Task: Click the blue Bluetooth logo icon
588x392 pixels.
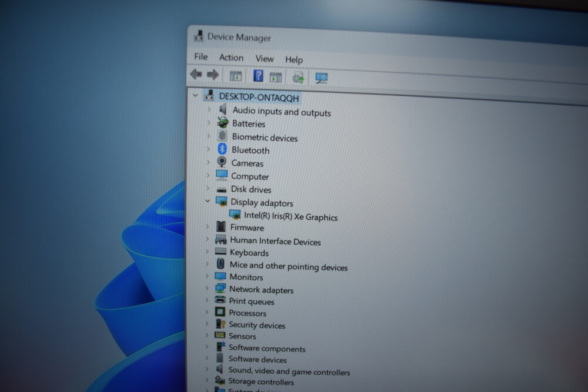Action: click(x=222, y=149)
